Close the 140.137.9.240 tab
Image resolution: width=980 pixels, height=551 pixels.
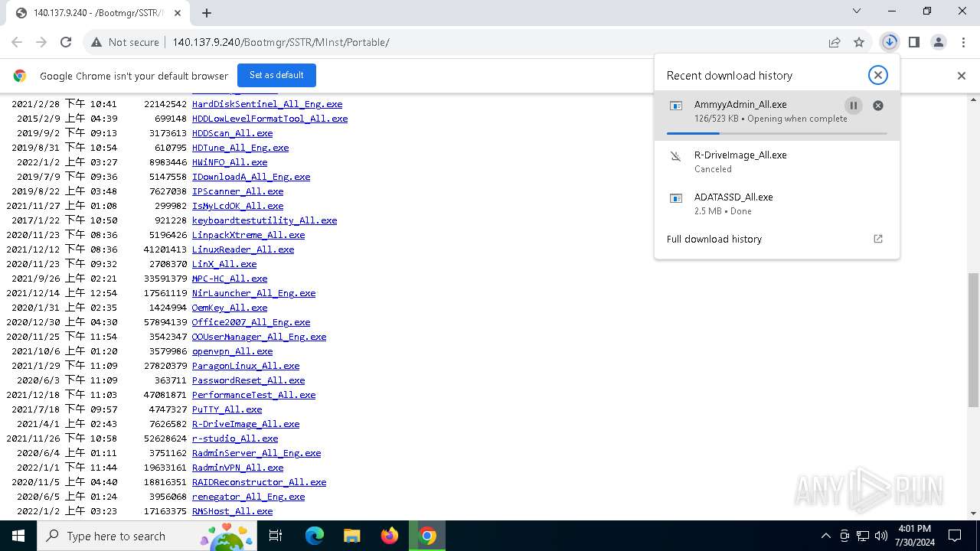(178, 13)
